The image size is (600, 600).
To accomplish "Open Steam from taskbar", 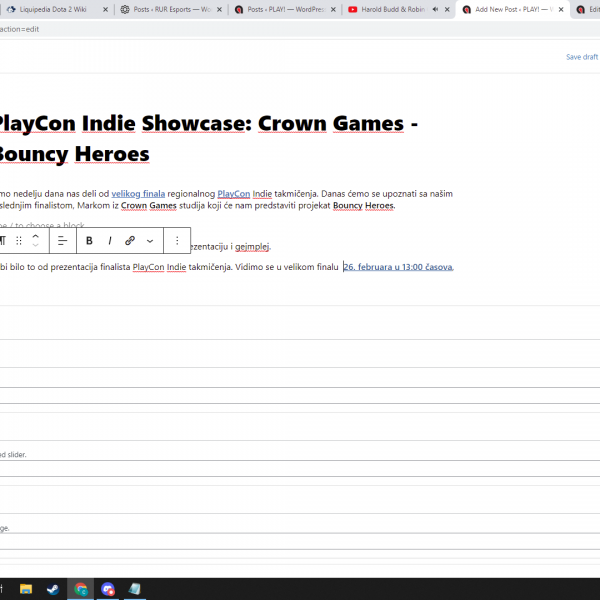I will (x=53, y=589).
